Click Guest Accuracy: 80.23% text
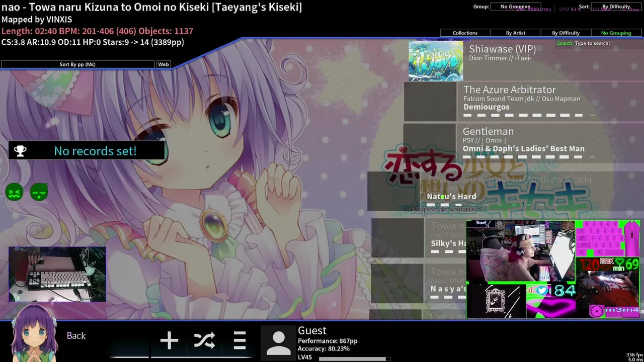Screen dimensions: 644x362 coord(324,349)
